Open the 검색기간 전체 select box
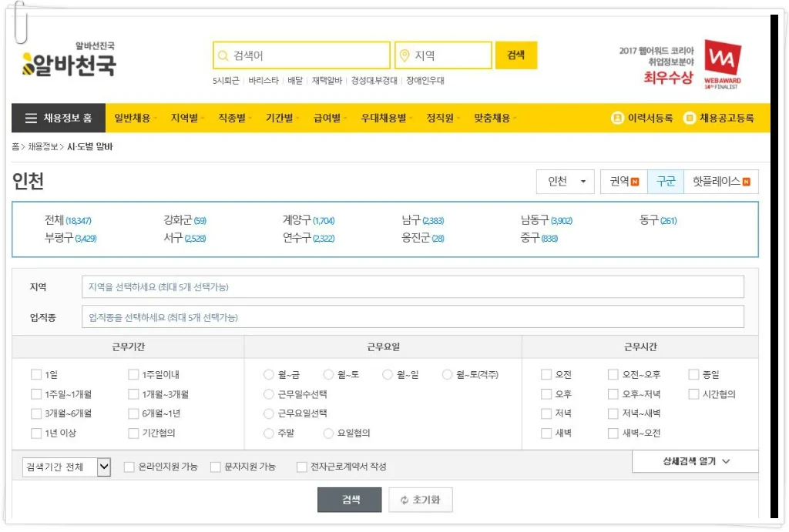This screenshot has width=789, height=532. (x=66, y=467)
